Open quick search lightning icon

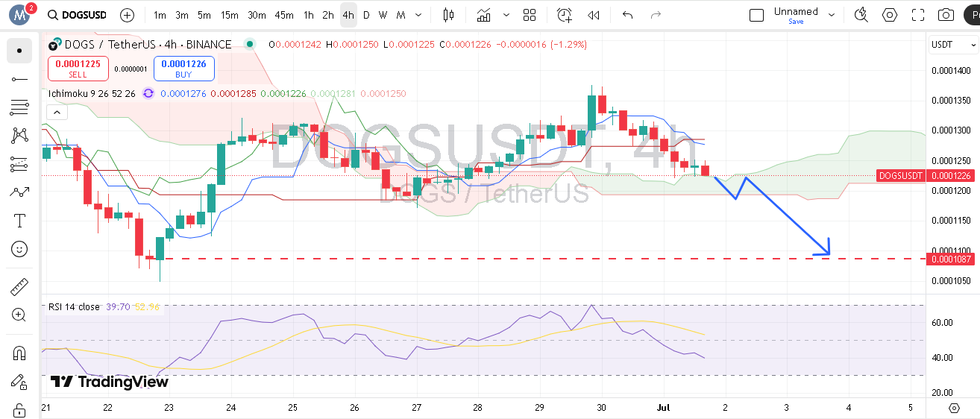tap(861, 15)
